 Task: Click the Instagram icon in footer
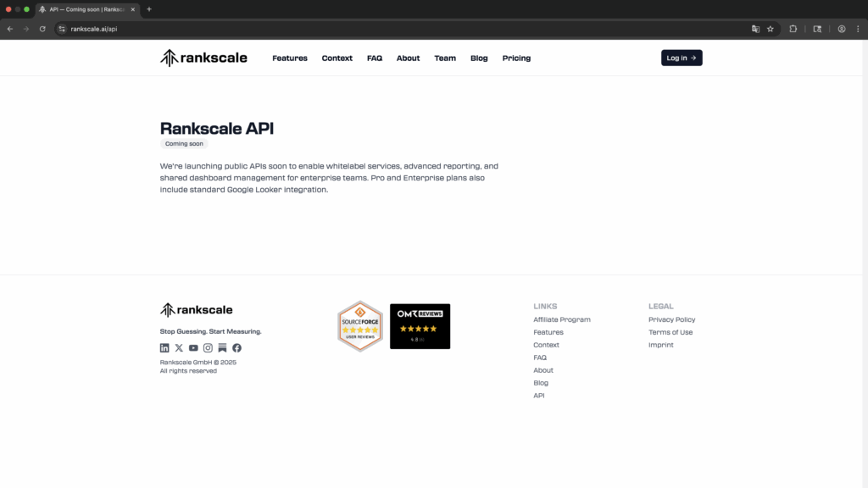pos(208,348)
